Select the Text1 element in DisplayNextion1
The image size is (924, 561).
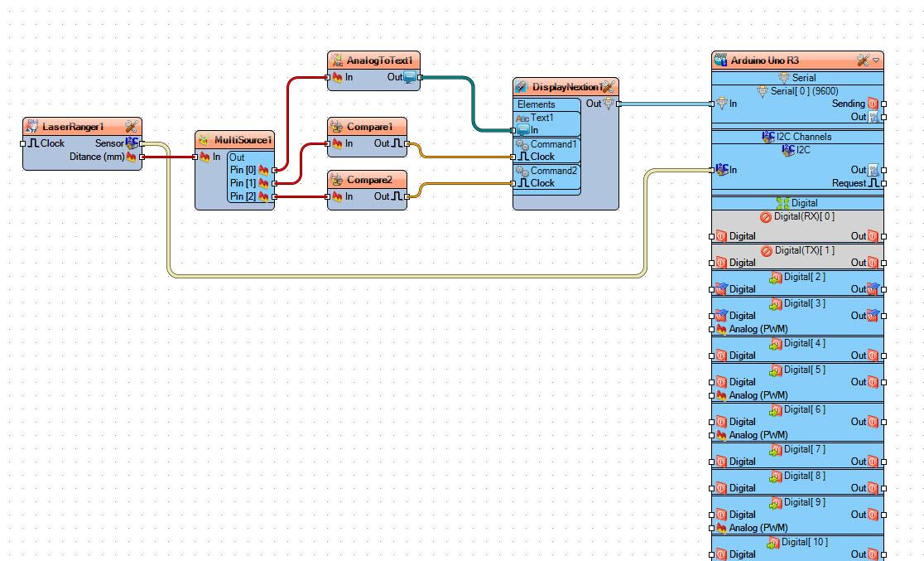click(542, 118)
